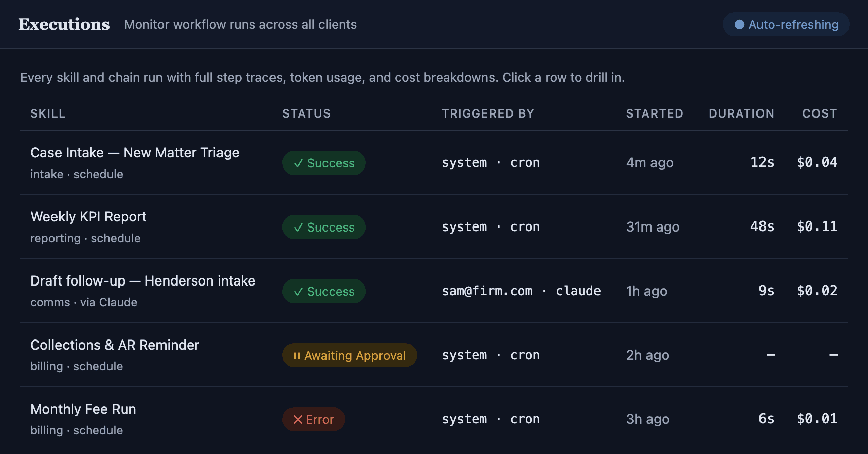The image size is (868, 454).
Task: Click the 9s duration value
Action: 766,291
